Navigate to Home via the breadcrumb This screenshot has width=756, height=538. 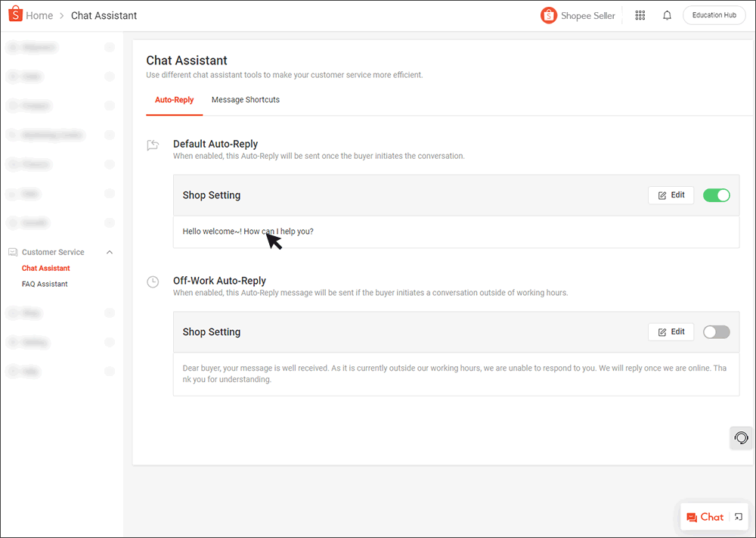39,14
